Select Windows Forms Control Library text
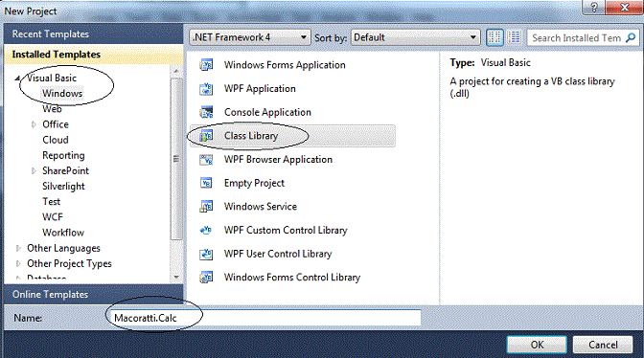The width and height of the screenshot is (644, 358). tap(292, 278)
